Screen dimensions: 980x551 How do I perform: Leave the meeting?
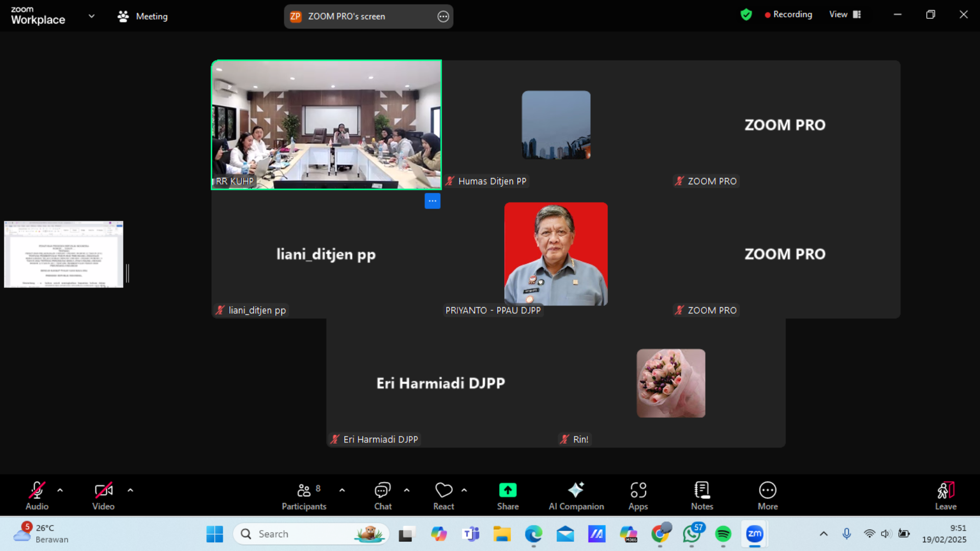pos(946,495)
